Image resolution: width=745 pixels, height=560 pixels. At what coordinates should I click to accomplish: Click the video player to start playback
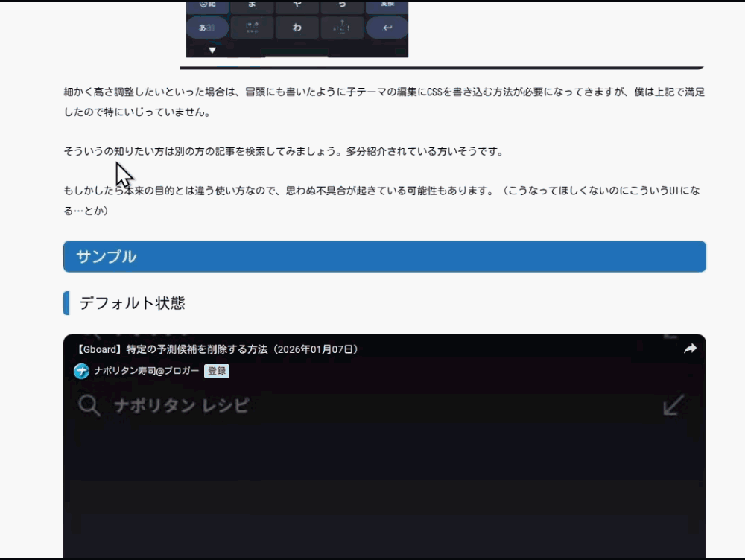click(386, 477)
